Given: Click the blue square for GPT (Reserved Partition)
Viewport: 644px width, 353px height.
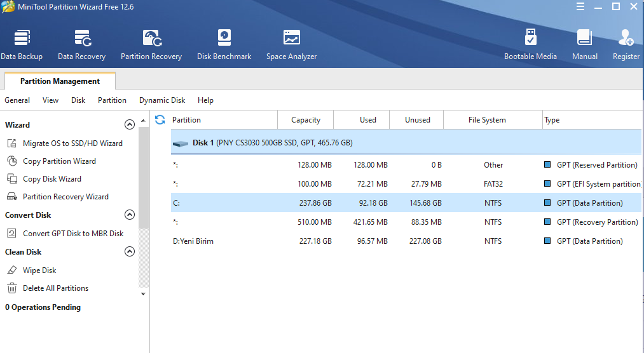Looking at the screenshot, I should pyautogui.click(x=547, y=165).
